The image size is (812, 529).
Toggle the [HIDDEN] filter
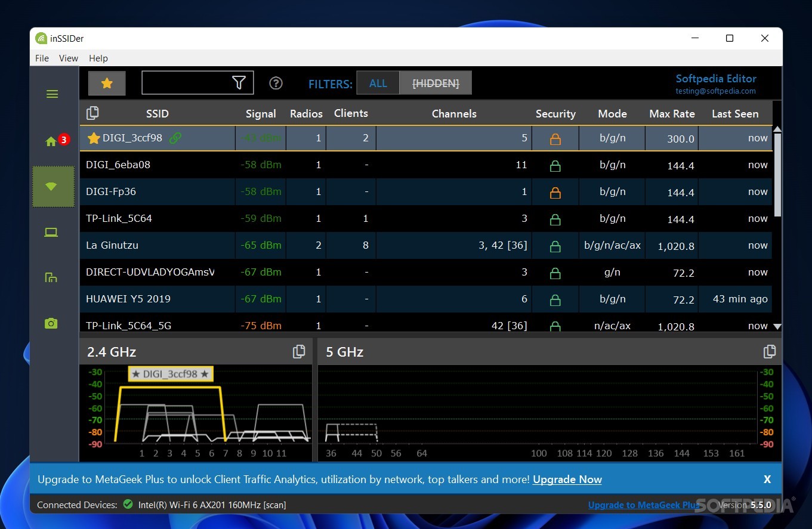pos(436,83)
